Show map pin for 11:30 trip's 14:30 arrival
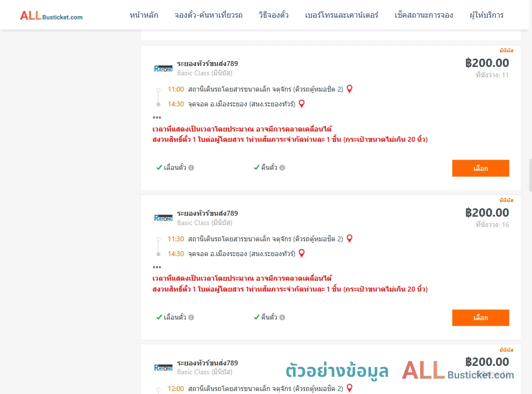Image resolution: width=532 pixels, height=394 pixels. 301,254
